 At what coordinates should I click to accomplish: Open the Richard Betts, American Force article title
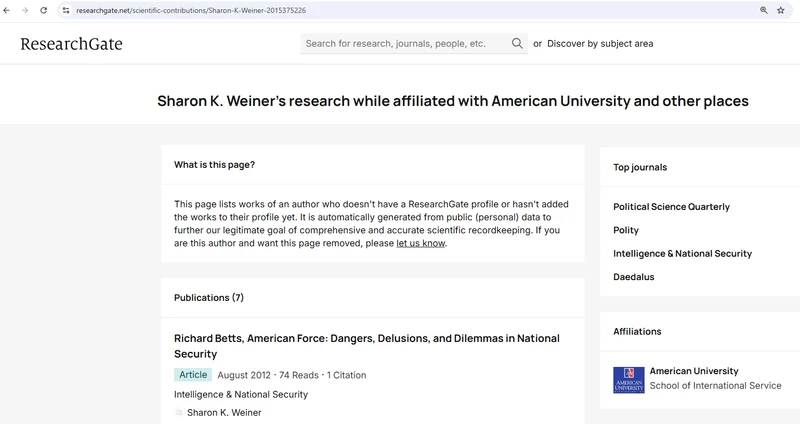(367, 346)
